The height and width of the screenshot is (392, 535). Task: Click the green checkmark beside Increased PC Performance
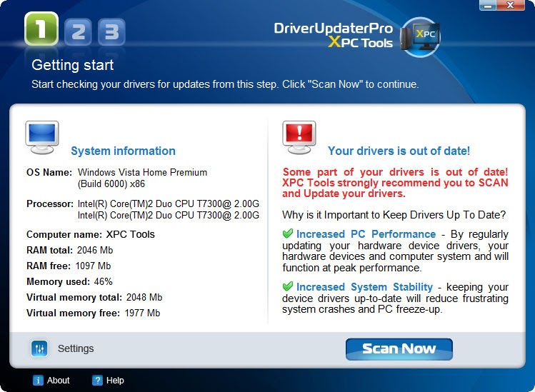click(x=288, y=233)
